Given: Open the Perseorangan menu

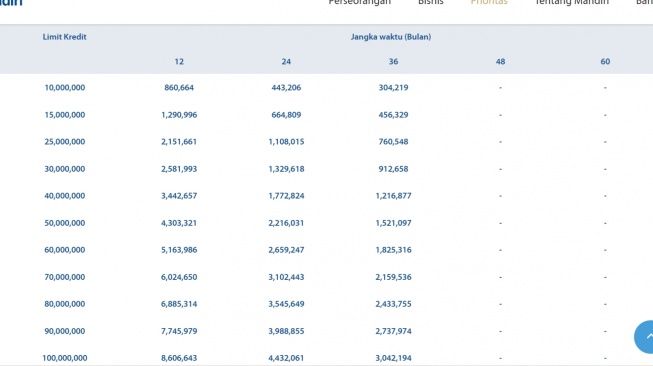Looking at the screenshot, I should pyautogui.click(x=359, y=2).
